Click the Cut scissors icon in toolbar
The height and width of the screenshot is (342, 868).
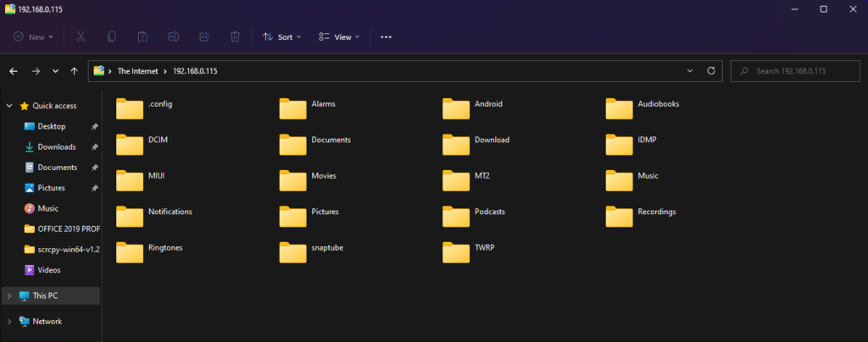pos(81,37)
